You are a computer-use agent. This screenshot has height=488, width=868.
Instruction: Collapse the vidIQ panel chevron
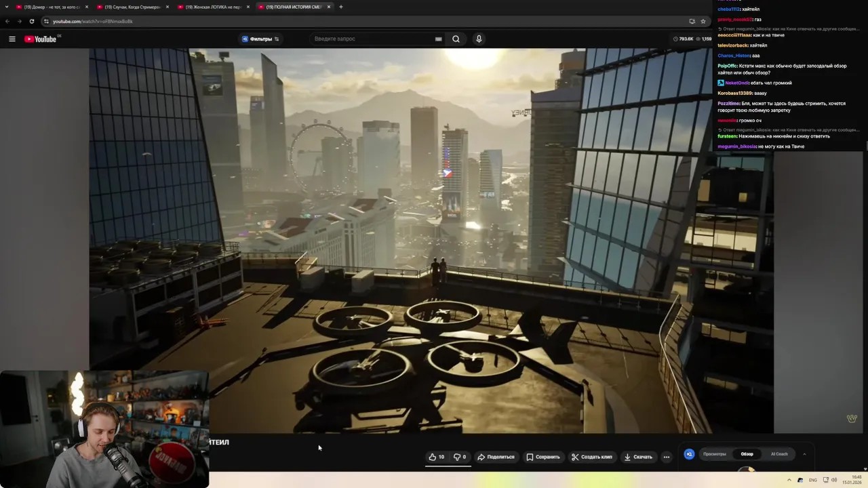point(804,454)
